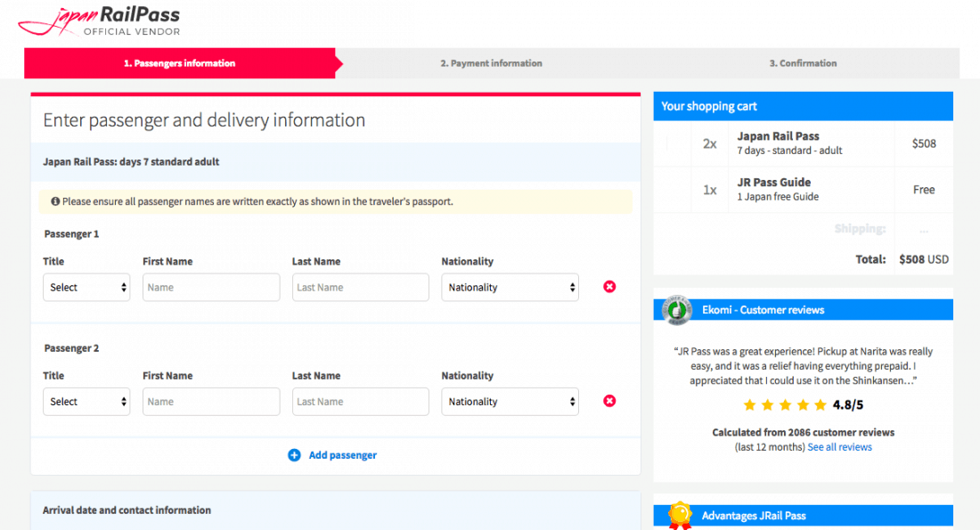980x530 pixels.
Task: Click the 4.8/5 rating score
Action: pyautogui.click(x=848, y=405)
